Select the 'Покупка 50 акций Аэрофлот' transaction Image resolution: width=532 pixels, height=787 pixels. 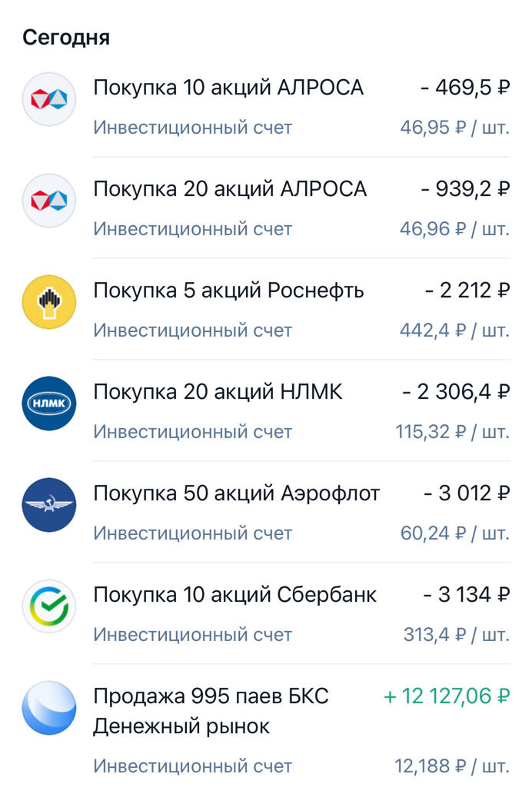pos(236,493)
